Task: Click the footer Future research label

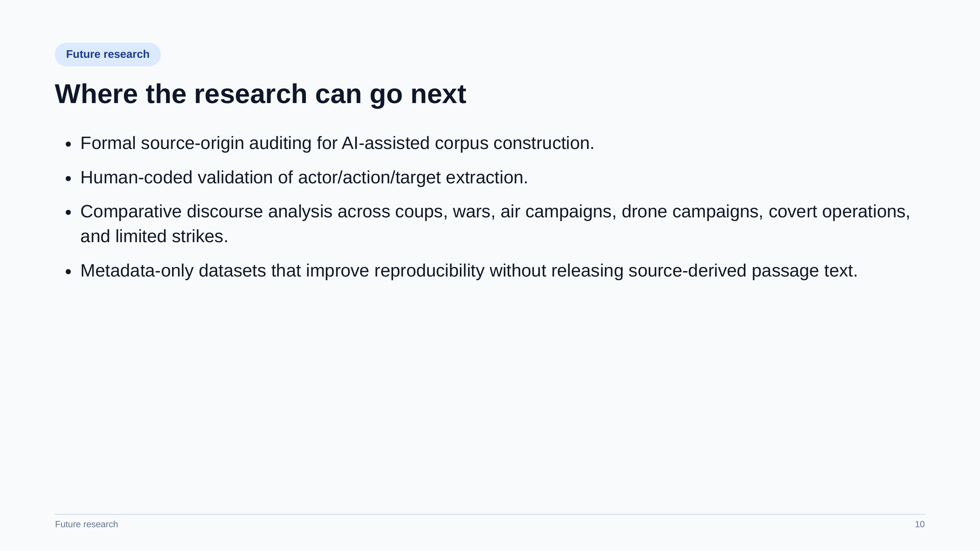Action: click(x=86, y=524)
